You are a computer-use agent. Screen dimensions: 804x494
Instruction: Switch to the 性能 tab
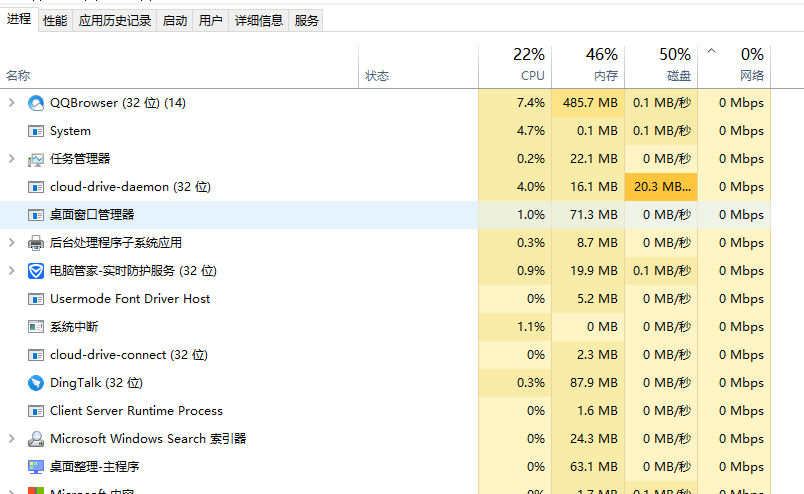(55, 21)
